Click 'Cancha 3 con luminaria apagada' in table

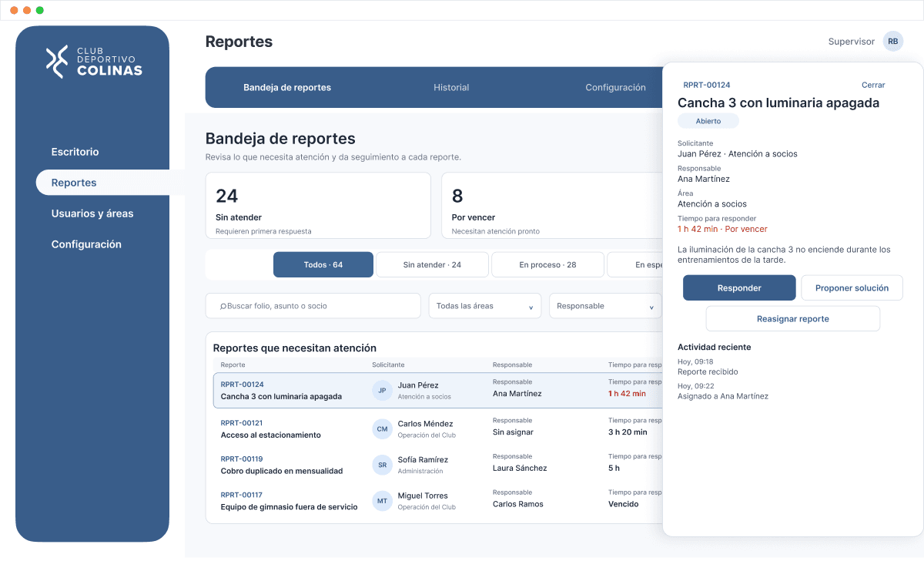[281, 397]
